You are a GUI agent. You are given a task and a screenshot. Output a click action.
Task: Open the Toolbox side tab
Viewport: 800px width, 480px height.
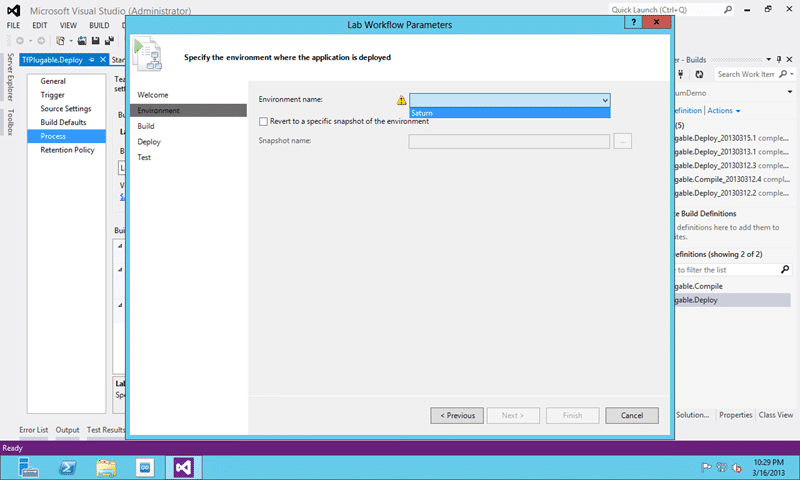click(10, 122)
